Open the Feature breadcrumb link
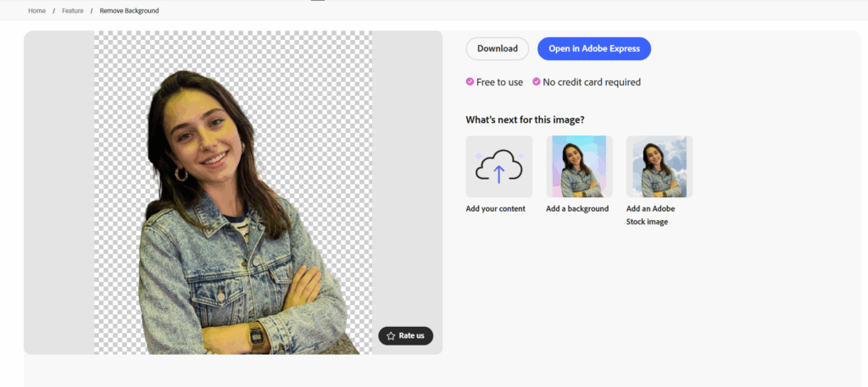 (73, 10)
